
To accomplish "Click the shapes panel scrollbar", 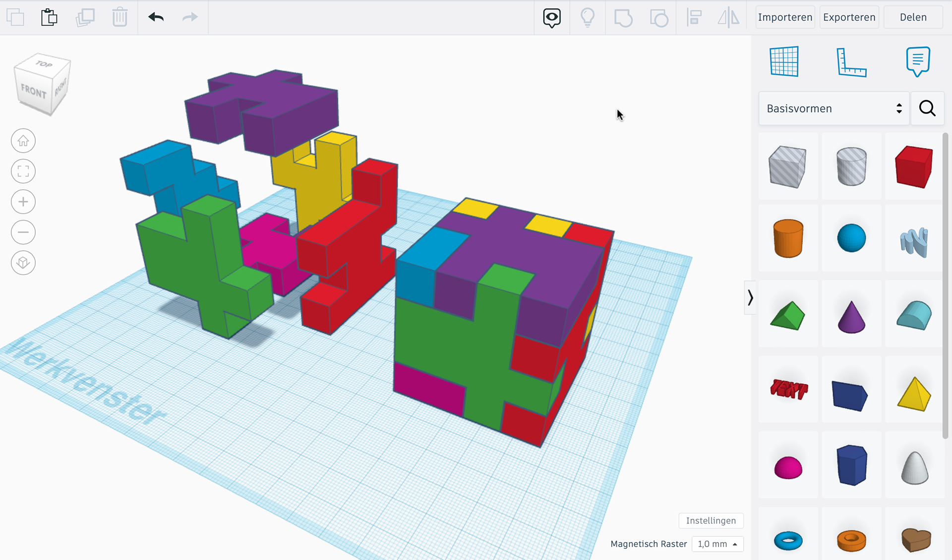I will (945, 285).
